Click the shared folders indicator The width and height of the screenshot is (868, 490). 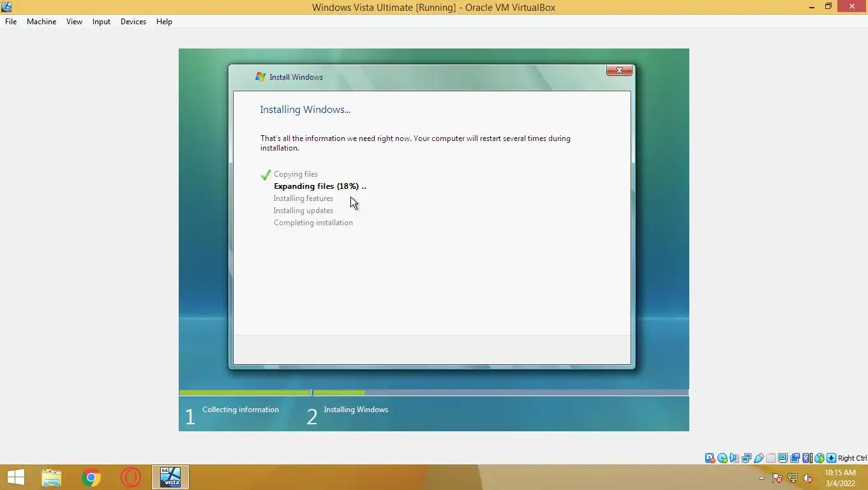(770, 458)
